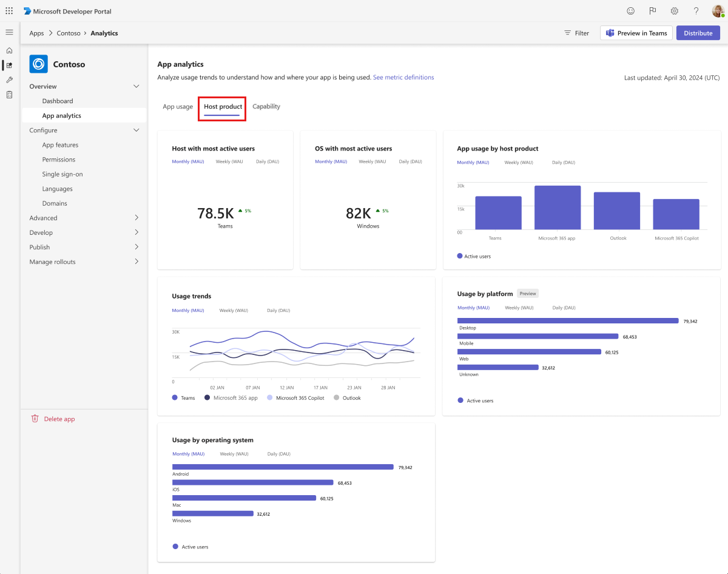Screen dimensions: 728x574
Task: Open the feedback smiley icon in the header
Action: tap(630, 10)
